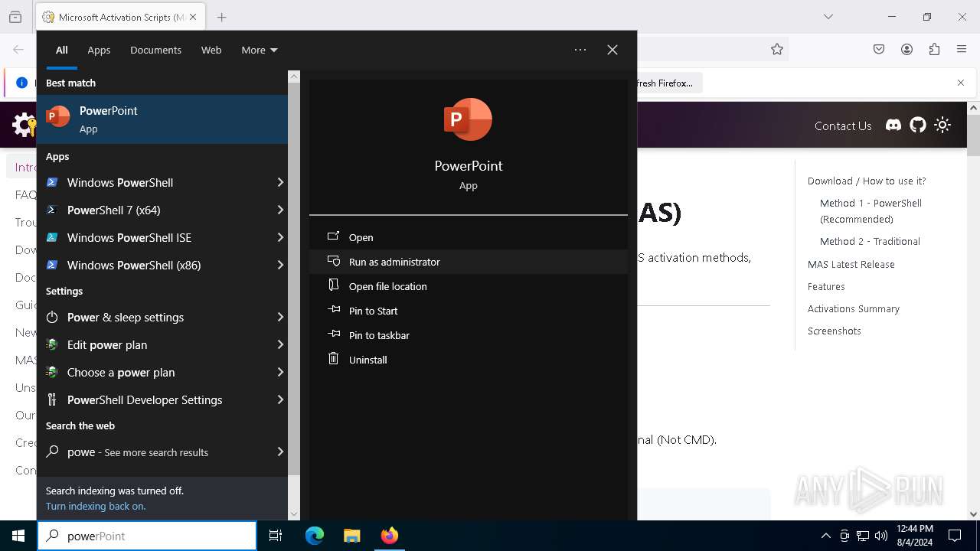Expand PowerShell 7 (x64) options arrow
980x551 pixels.
(x=280, y=210)
